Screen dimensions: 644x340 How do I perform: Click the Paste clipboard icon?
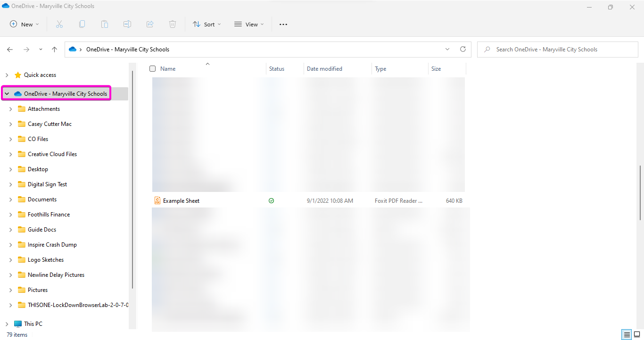105,24
